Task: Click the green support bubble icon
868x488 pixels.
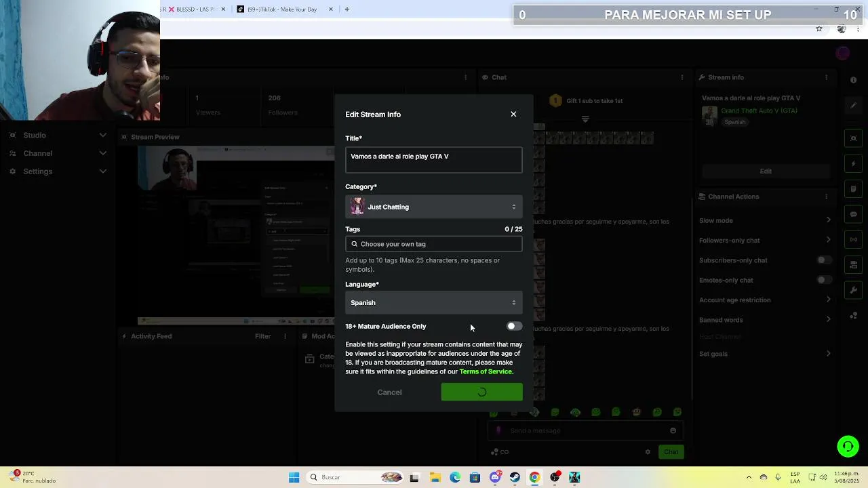Action: (848, 447)
